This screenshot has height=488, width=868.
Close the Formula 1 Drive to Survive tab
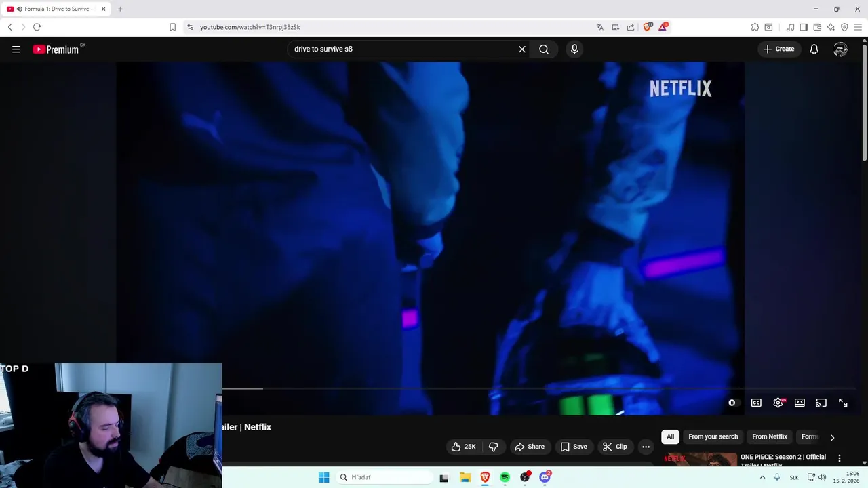point(103,9)
